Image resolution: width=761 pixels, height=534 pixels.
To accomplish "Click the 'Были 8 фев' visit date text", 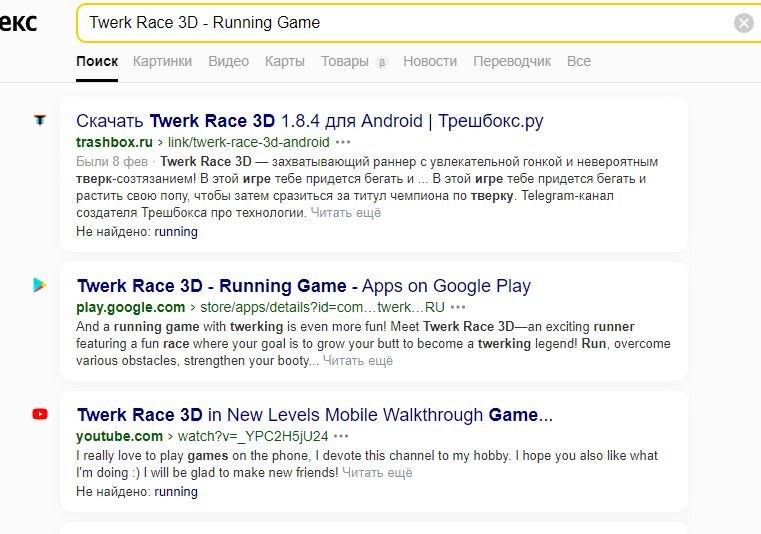I will [x=112, y=161].
